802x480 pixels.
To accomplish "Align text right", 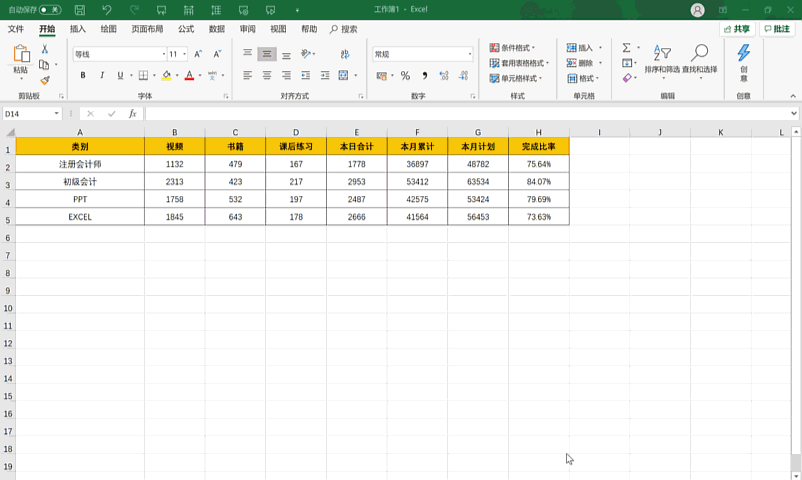I will (x=286, y=75).
